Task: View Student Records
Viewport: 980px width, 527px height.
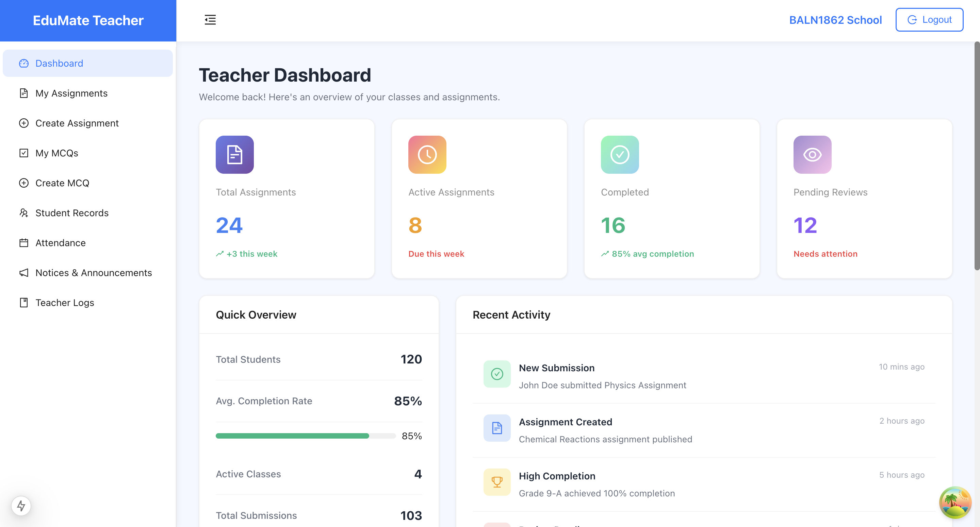Action: click(x=72, y=213)
